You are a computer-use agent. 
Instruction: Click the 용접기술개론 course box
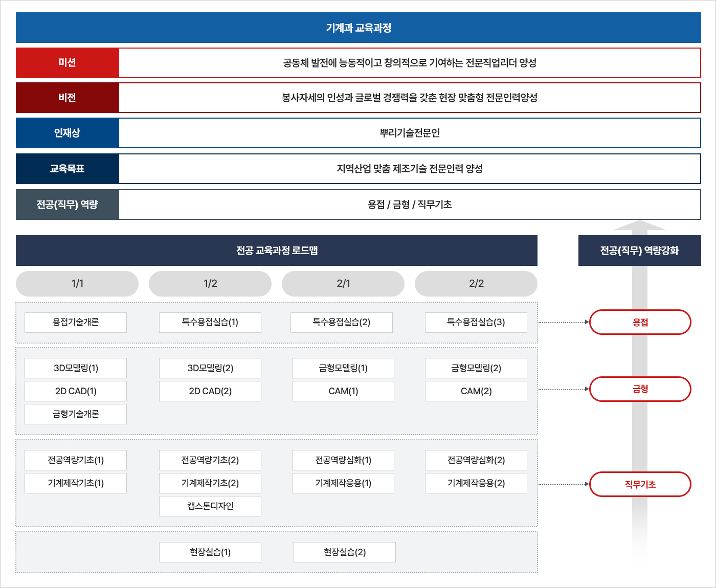[76, 323]
